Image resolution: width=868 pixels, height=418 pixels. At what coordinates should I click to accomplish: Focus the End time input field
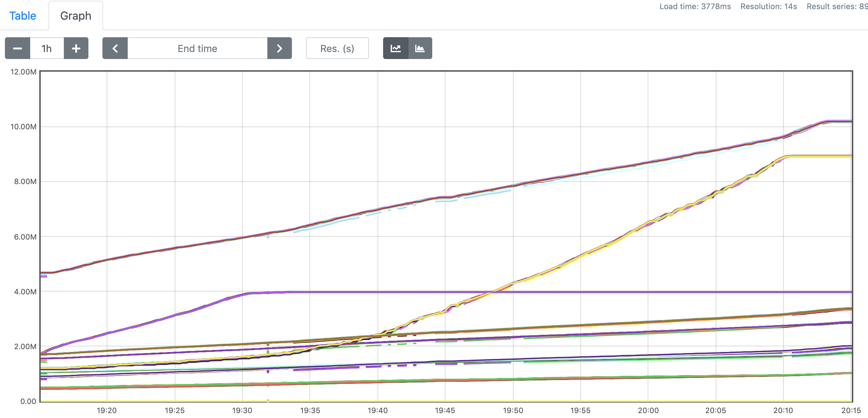pyautogui.click(x=197, y=48)
